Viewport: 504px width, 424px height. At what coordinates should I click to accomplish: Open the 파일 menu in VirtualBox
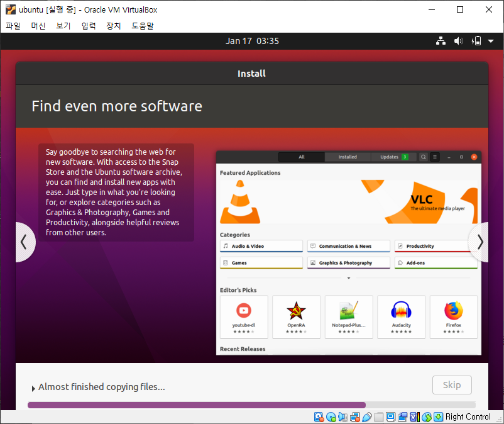point(13,25)
